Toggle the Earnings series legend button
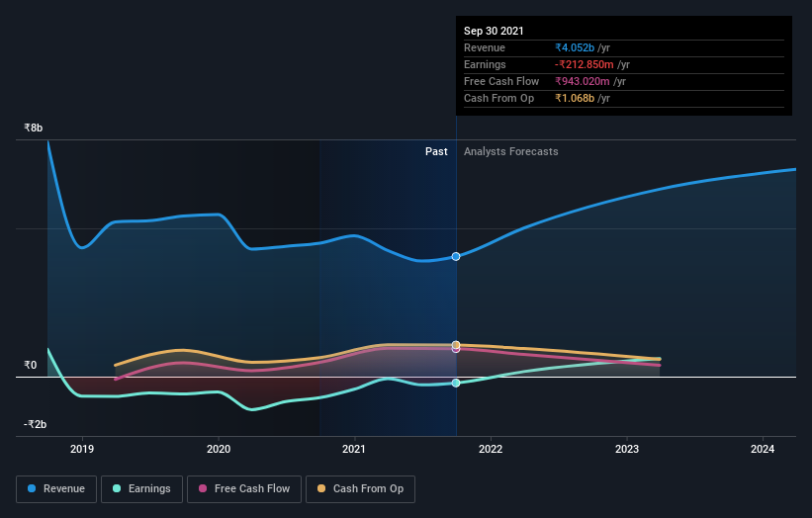Screen dimensions: 812x518 [141, 489]
